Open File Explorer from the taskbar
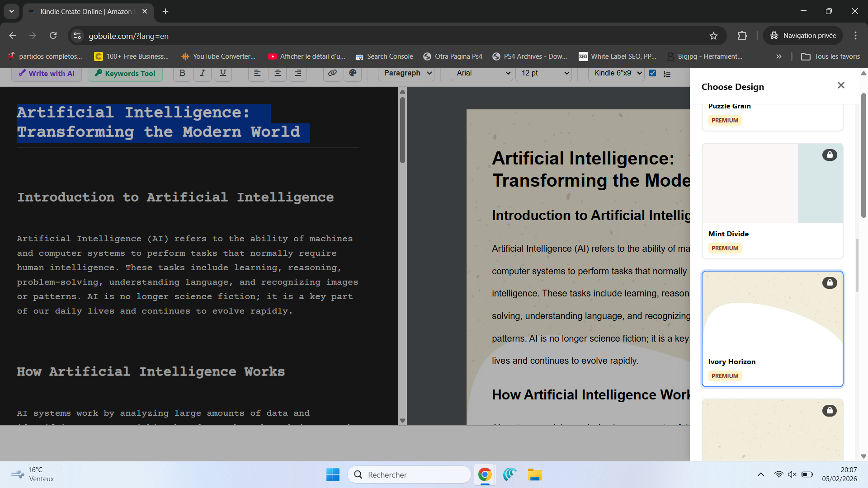Screen dimensions: 868x488 click(534, 474)
